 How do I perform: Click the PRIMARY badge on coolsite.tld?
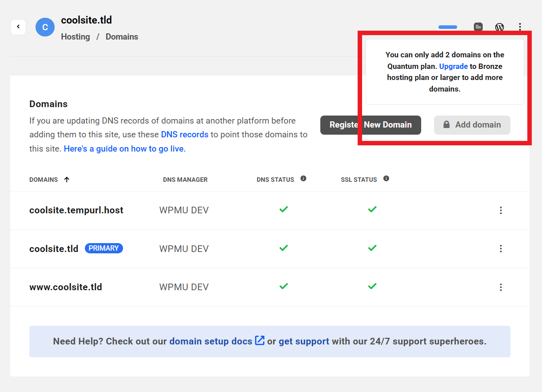[104, 248]
